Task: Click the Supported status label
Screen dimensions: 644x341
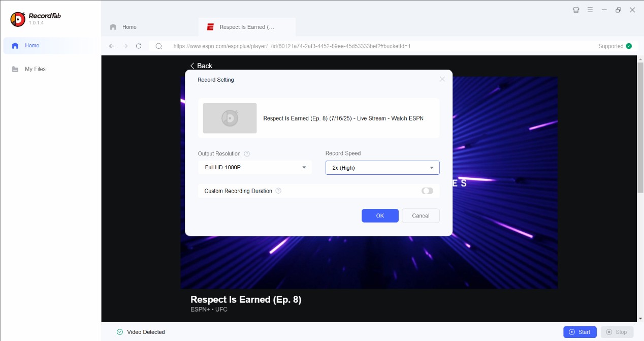Action: coord(610,46)
